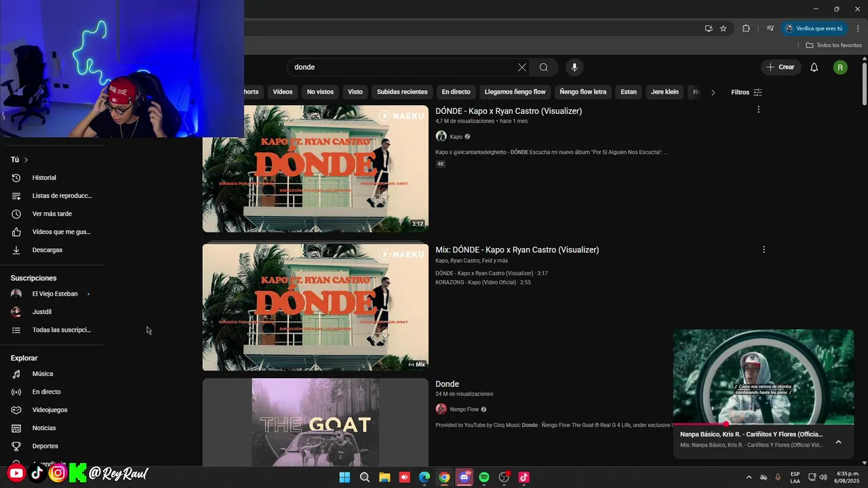
Task: Click the Descargas download arrow icon
Action: (x=16, y=250)
